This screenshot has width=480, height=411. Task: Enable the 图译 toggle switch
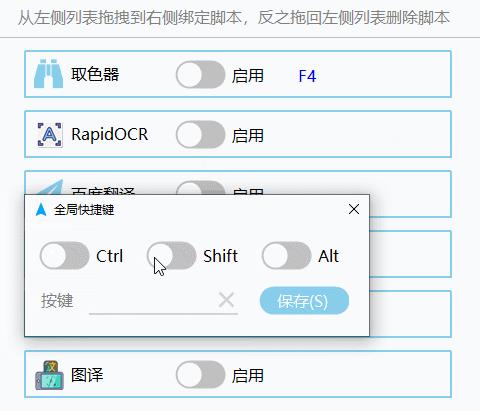click(x=201, y=374)
